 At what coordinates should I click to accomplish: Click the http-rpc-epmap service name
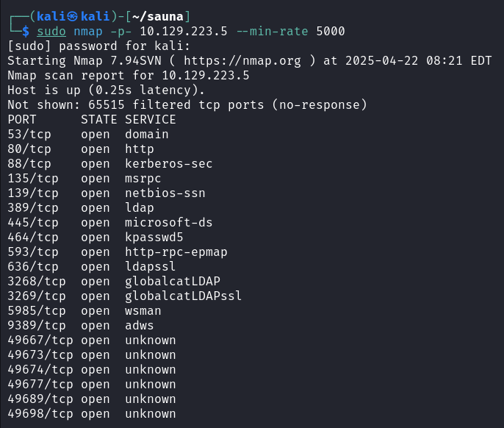tap(176, 252)
